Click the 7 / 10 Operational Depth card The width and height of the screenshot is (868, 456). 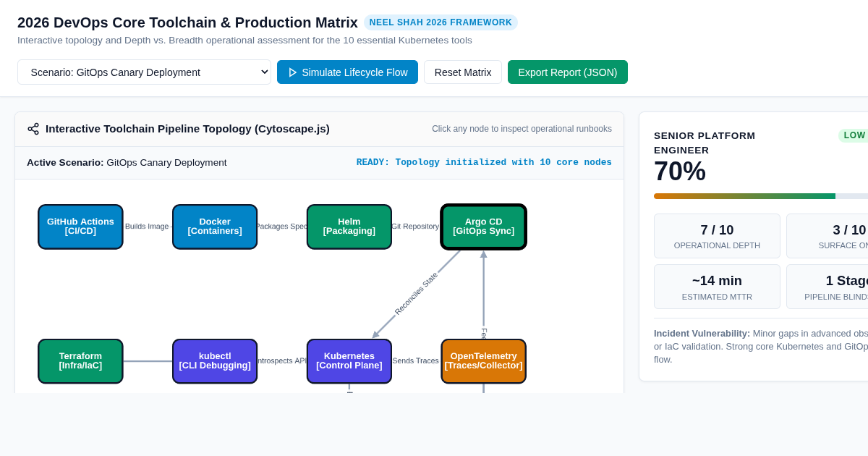click(717, 236)
